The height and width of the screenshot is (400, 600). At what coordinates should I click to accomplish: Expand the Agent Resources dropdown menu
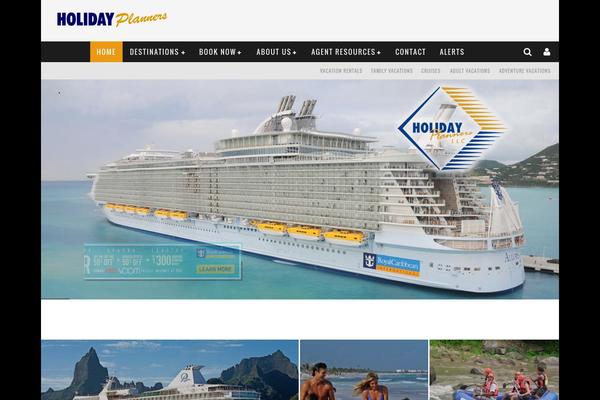346,52
